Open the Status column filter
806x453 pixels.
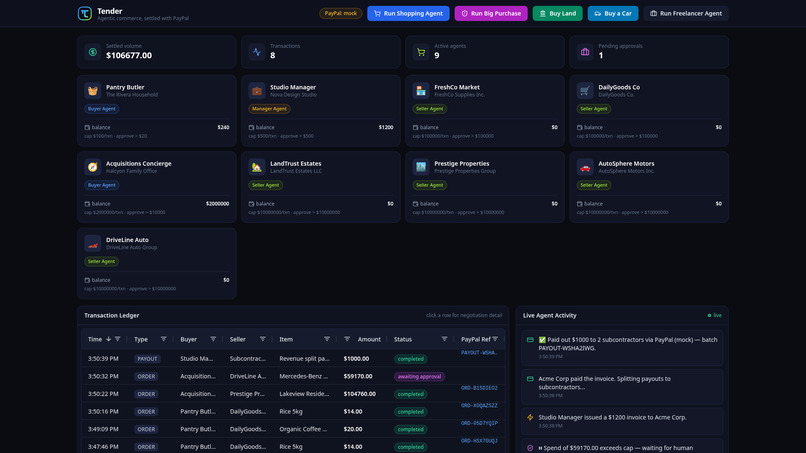point(445,339)
